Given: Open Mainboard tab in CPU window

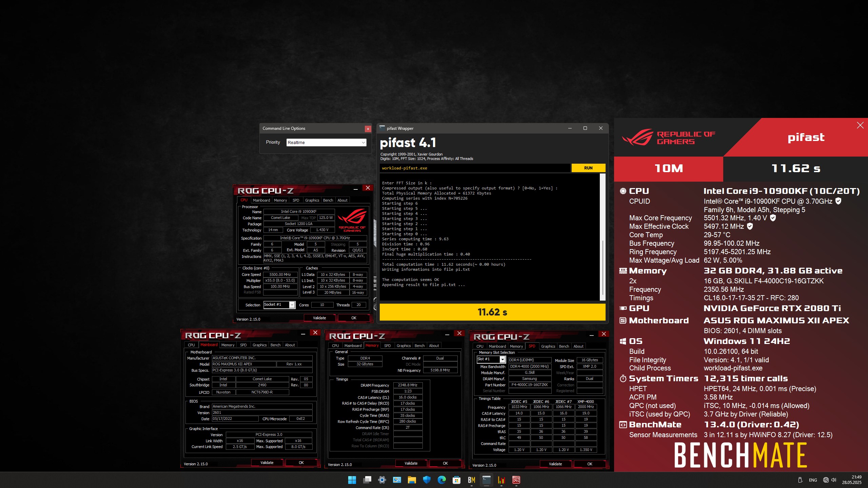Looking at the screenshot, I should coord(261,200).
